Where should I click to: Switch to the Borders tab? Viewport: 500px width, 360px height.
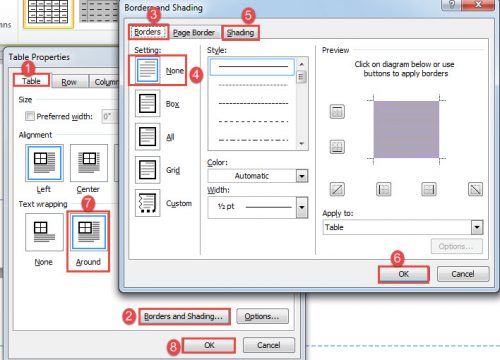148,32
